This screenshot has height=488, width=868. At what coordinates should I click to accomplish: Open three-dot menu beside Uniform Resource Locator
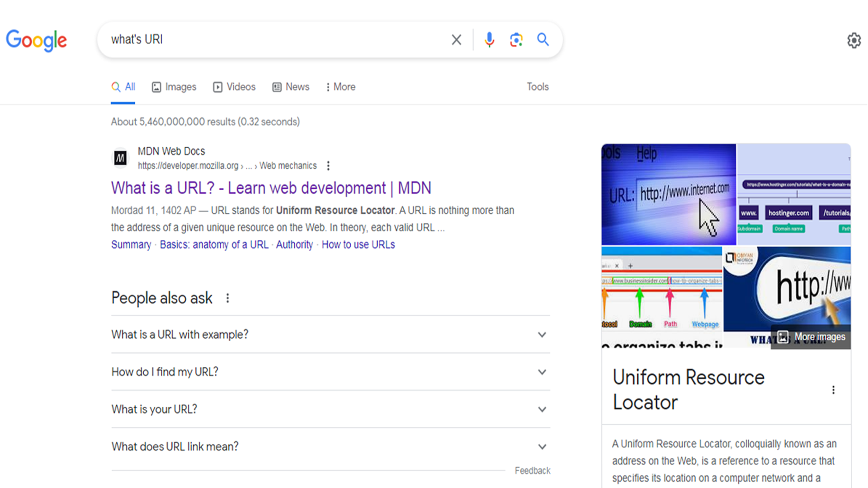833,390
